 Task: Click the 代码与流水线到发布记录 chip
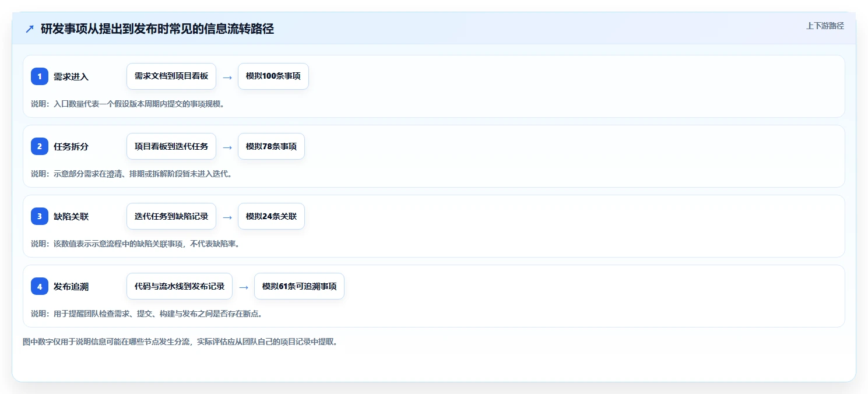click(x=180, y=286)
